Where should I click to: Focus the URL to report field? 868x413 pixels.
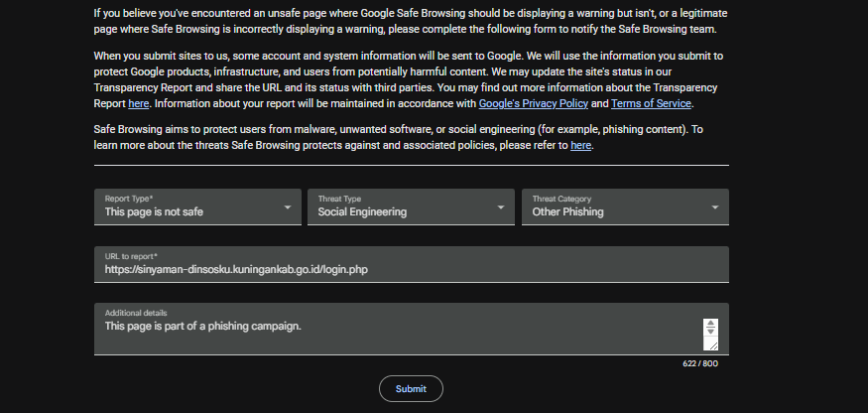411,269
